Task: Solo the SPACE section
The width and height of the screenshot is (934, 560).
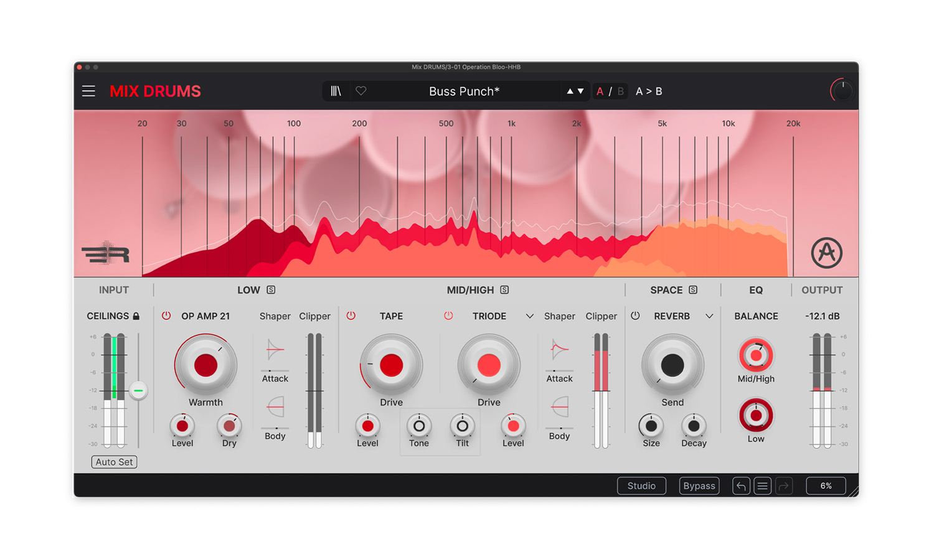Action: coord(693,290)
